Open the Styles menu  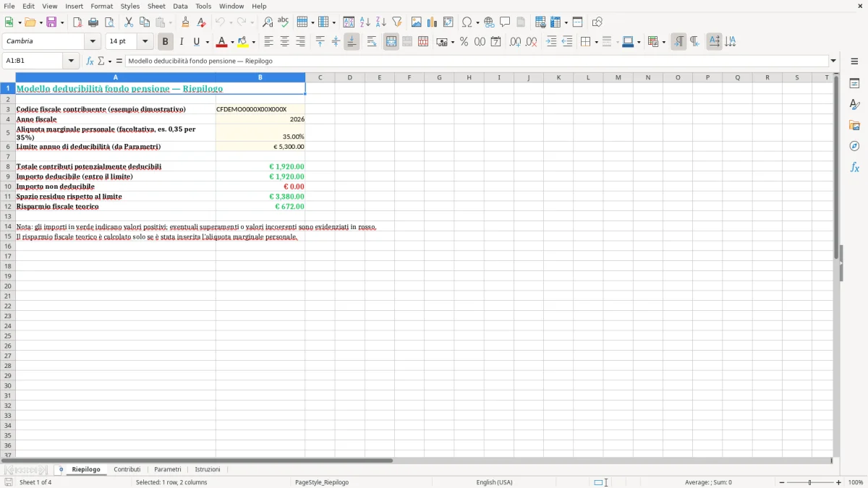[x=130, y=6]
